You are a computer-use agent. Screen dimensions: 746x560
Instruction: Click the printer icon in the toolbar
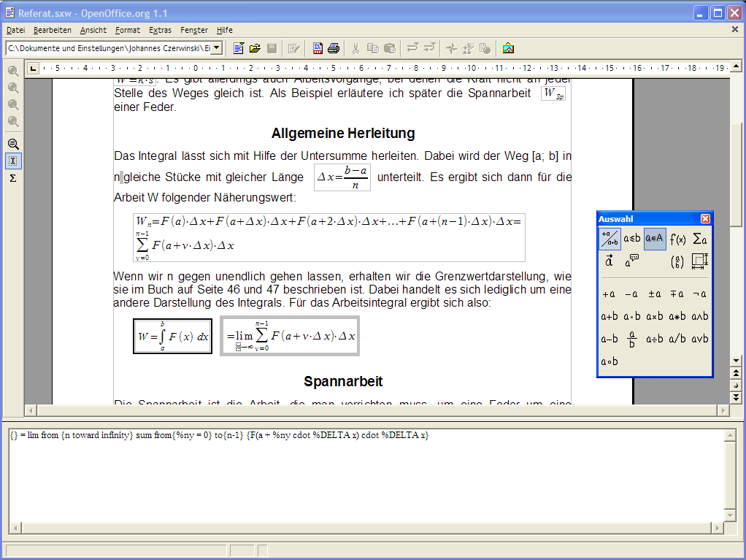click(x=334, y=48)
